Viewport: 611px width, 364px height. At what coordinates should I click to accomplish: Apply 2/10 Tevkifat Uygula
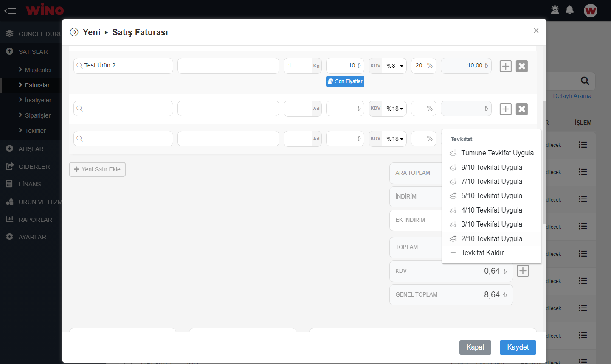491,238
